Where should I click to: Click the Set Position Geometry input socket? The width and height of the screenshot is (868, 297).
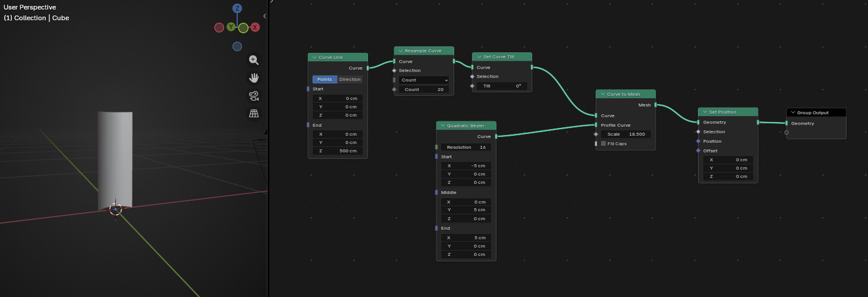[698, 122]
